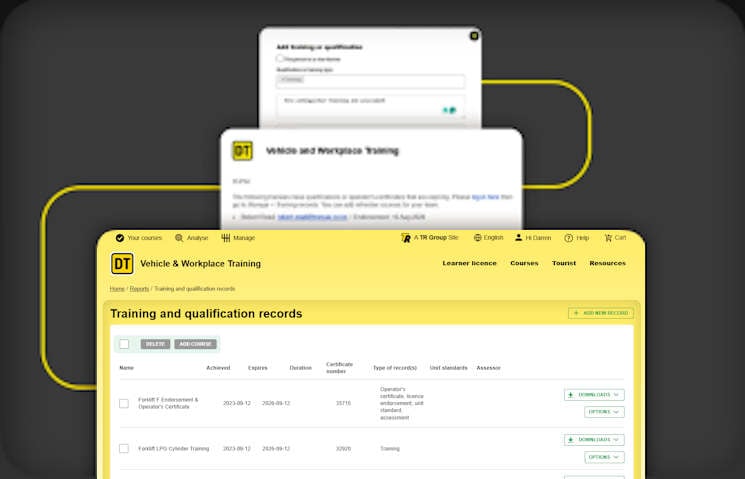Open Download data dropdown for Forklift LPG Cylinder
Image resolution: width=745 pixels, height=479 pixels.
(594, 440)
